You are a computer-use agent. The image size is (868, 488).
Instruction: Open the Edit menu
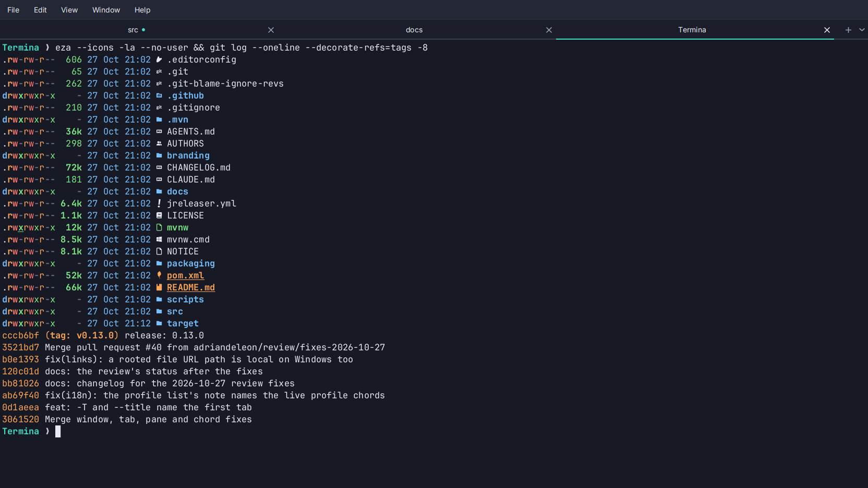click(x=40, y=10)
